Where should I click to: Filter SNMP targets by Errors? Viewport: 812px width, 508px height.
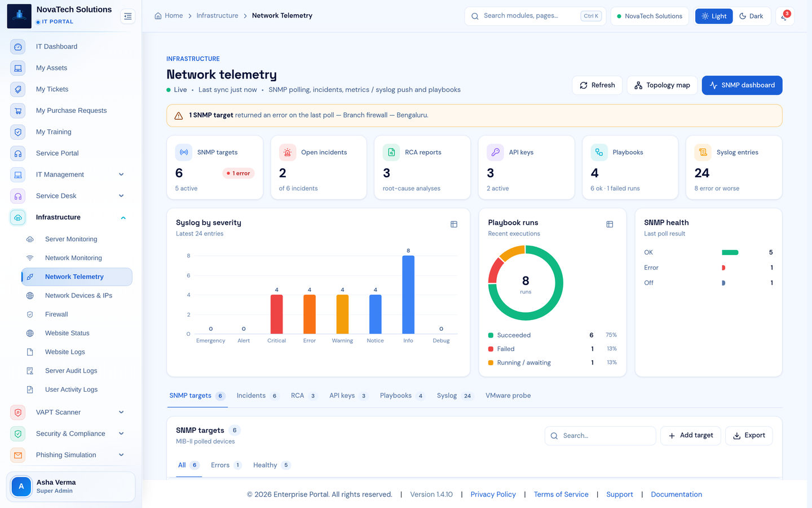point(226,465)
